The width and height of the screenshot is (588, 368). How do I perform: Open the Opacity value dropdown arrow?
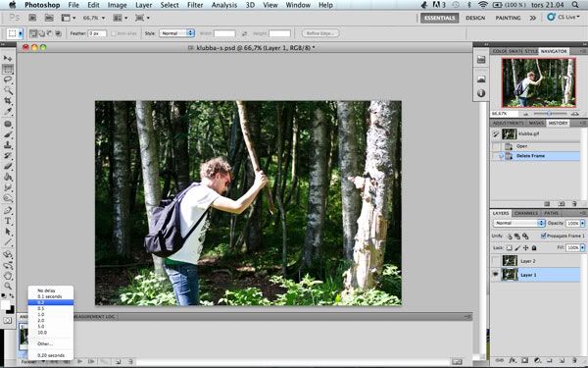(582, 223)
